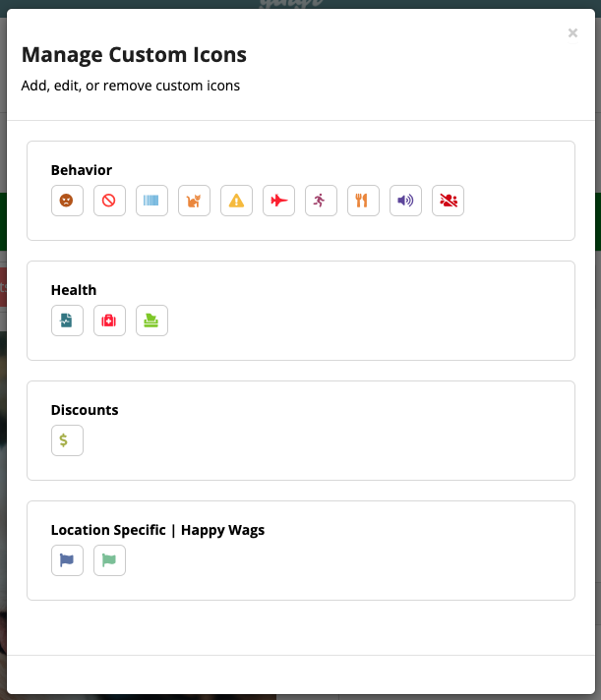
Task: Select the blue barcode behavior icon
Action: click(151, 201)
